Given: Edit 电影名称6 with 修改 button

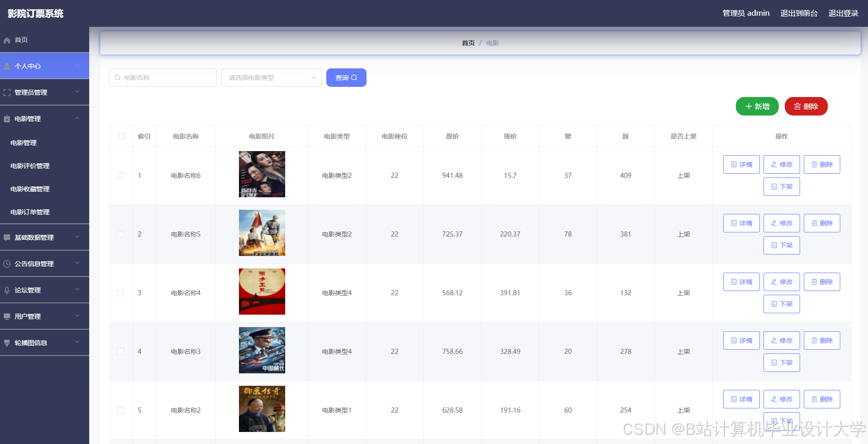Looking at the screenshot, I should [782, 164].
